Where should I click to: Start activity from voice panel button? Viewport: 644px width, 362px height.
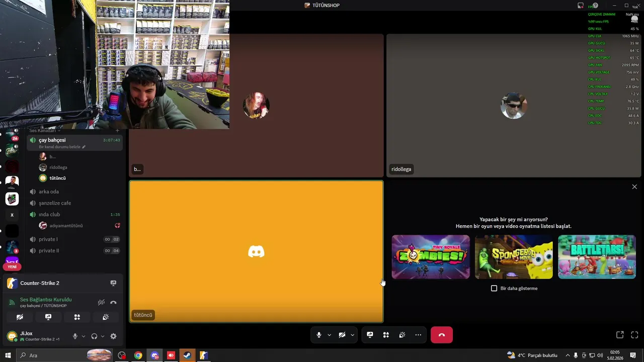click(77, 317)
